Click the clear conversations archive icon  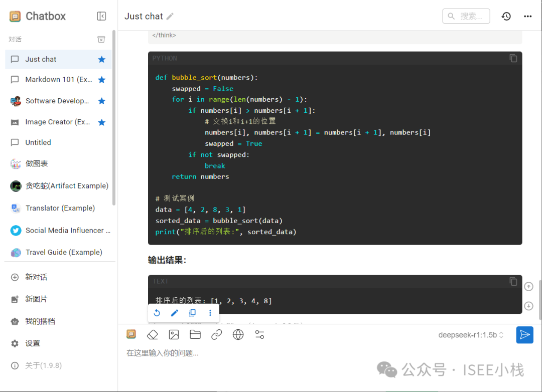[x=101, y=40]
